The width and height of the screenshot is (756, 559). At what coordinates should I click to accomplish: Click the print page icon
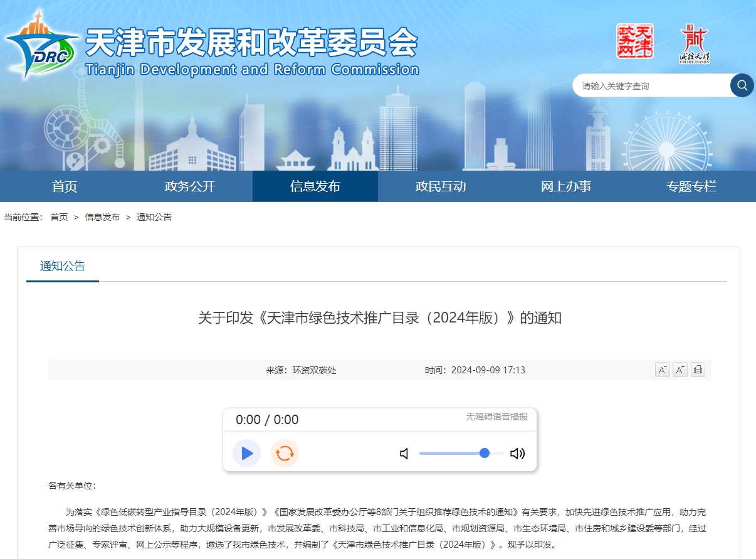pos(698,370)
